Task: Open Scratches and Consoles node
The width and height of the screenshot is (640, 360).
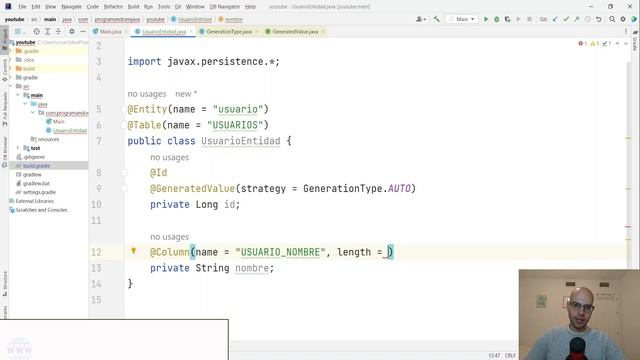Action: pyautogui.click(x=41, y=210)
